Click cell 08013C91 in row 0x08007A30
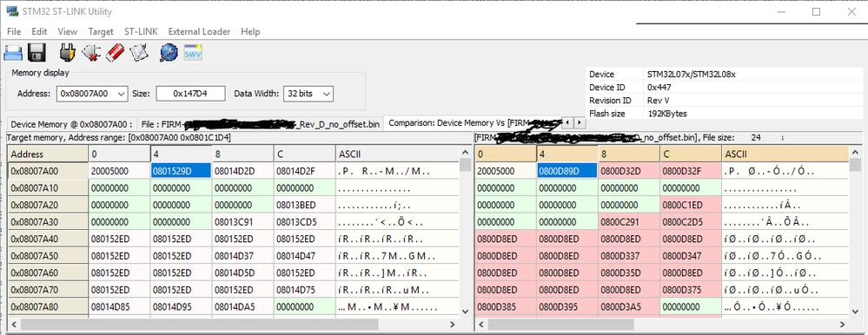 pyautogui.click(x=242, y=222)
